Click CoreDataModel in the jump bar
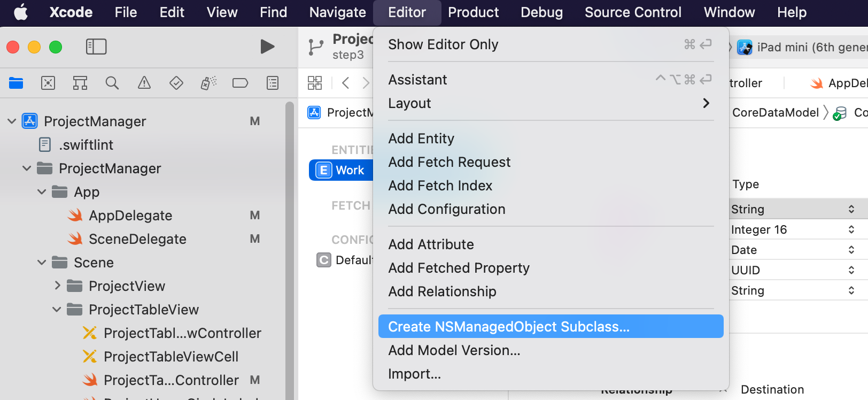Screen dimensions: 868x400 click(776, 112)
